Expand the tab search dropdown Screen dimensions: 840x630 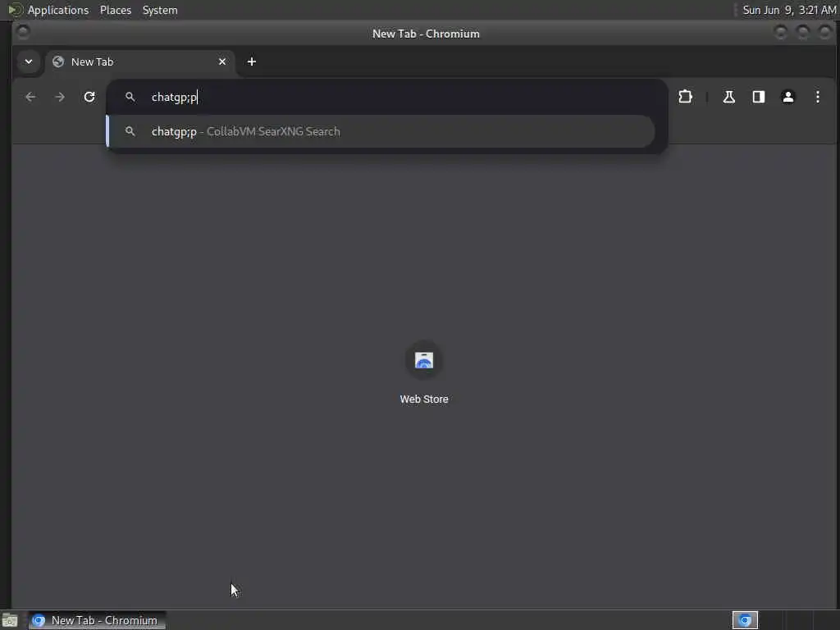point(29,62)
